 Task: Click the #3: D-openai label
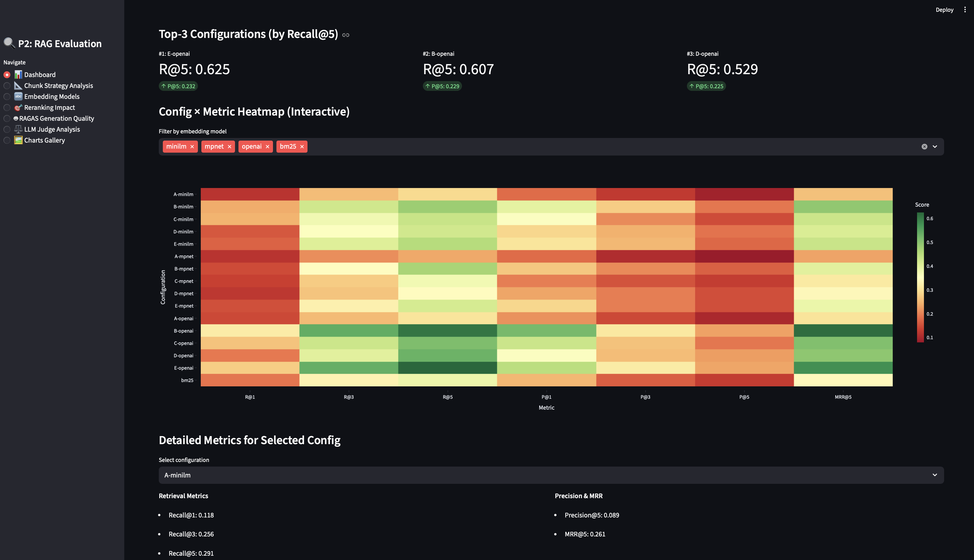point(703,54)
